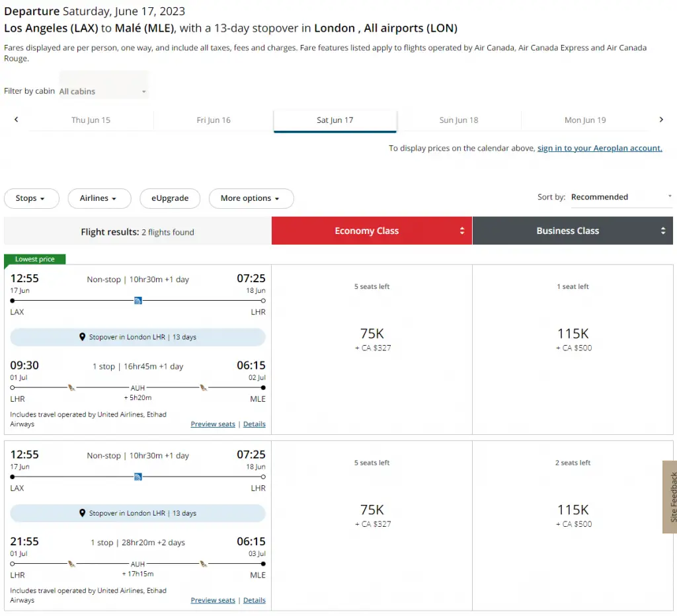
Task: Open Preview seats link for first flight
Action: pos(212,424)
